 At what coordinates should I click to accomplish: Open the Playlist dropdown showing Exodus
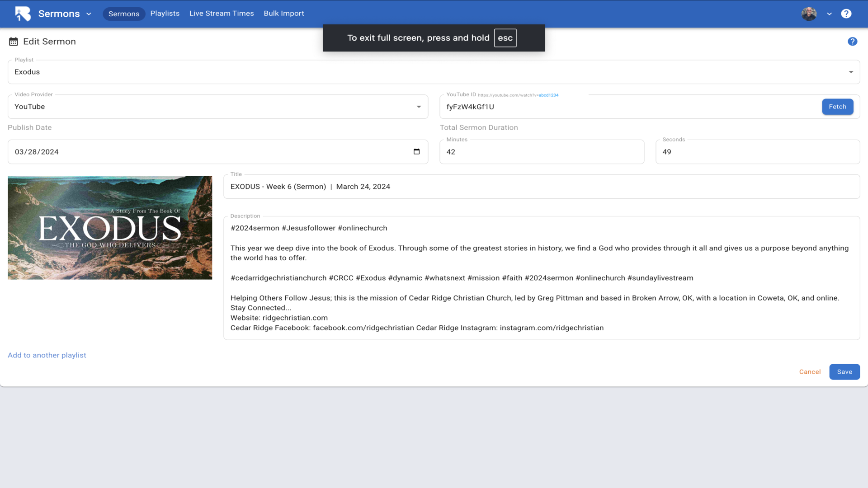(x=433, y=72)
